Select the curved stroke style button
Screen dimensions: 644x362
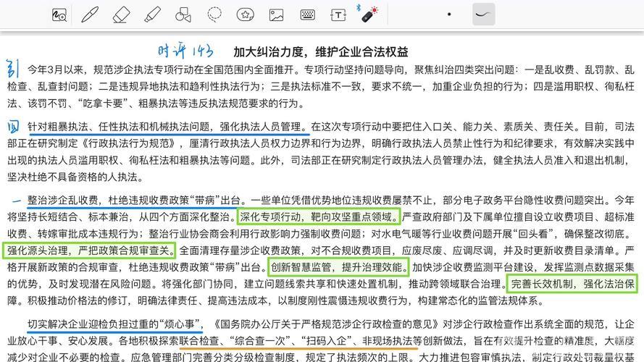[483, 14]
